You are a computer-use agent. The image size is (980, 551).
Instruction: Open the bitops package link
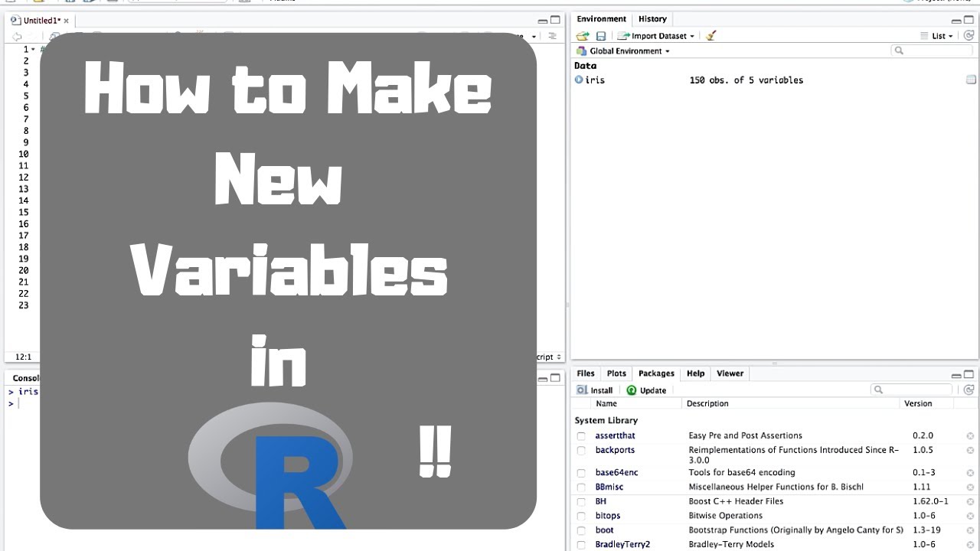pyautogui.click(x=608, y=516)
